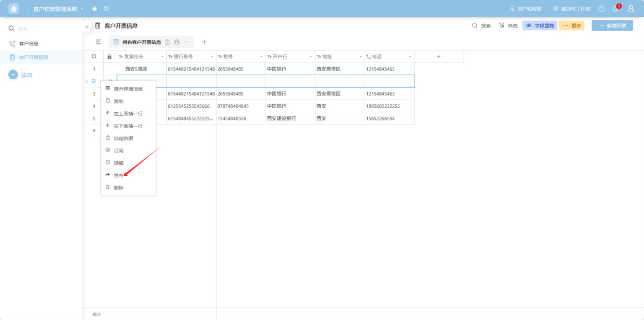Add a new view tab with plus
644x320 pixels.
[204, 42]
